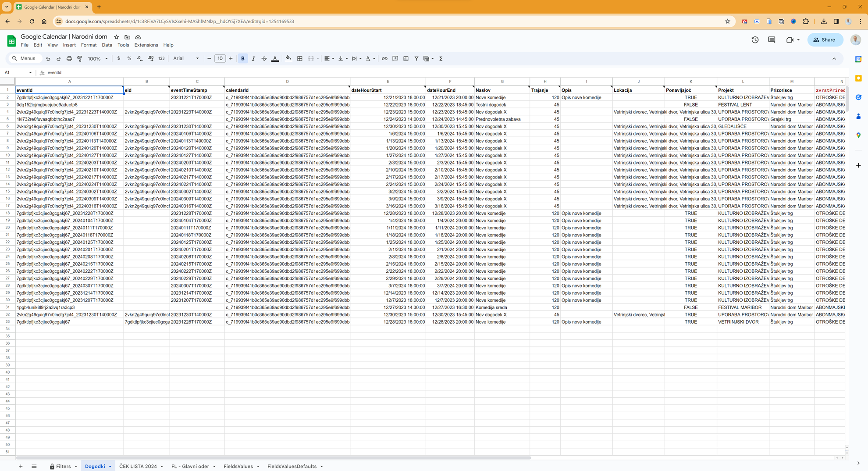
Task: Open the Extensions menu
Action: 146,45
